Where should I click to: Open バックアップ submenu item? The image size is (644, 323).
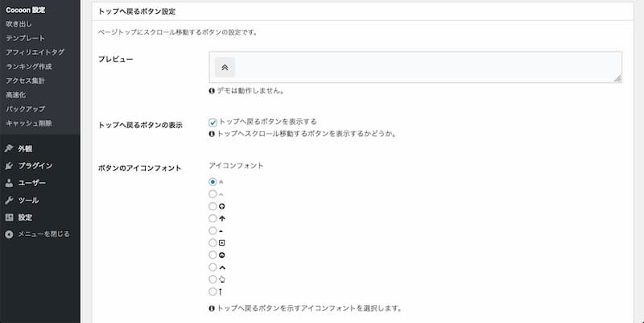pos(25,109)
